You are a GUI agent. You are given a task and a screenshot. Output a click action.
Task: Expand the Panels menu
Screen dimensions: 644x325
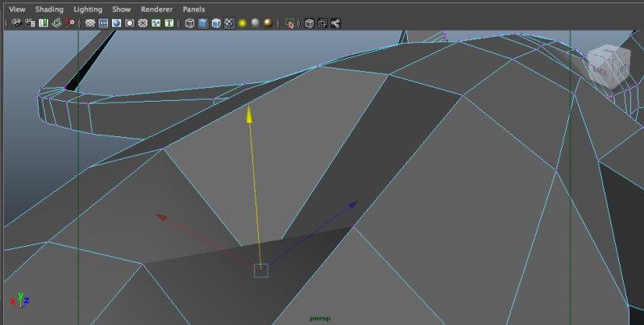[193, 9]
